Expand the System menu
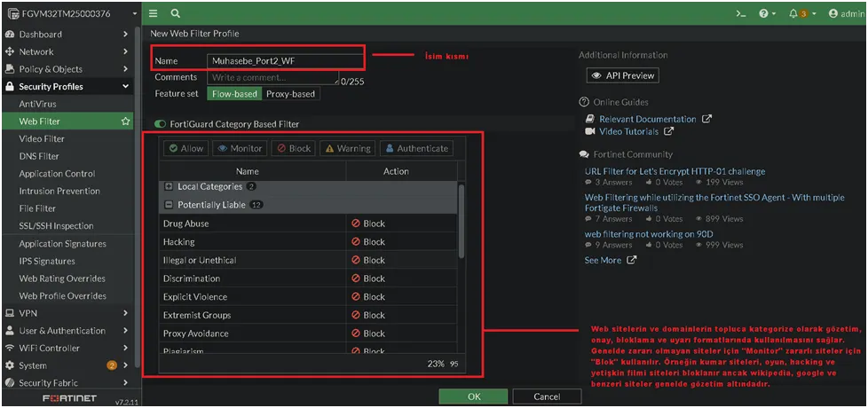Screen dimensions: 868x408 [x=67, y=365]
